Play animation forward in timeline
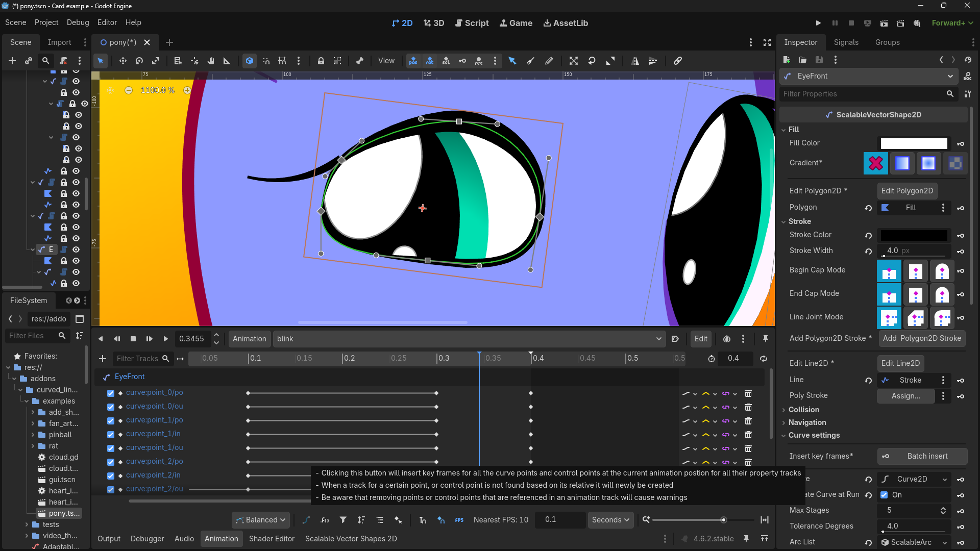980x551 pixels. pos(165,339)
